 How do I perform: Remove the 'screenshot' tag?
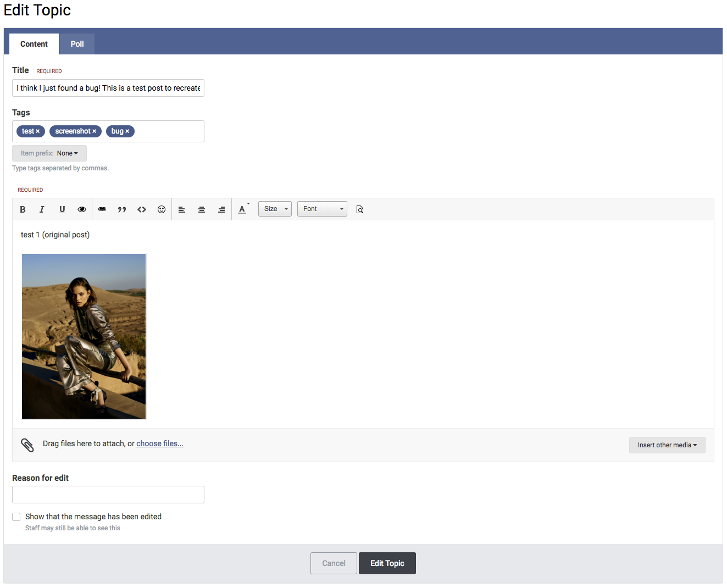(x=95, y=131)
